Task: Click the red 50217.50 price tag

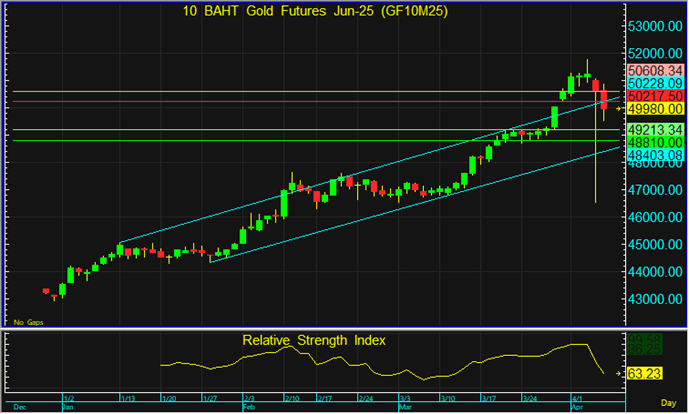Action: tap(655, 96)
